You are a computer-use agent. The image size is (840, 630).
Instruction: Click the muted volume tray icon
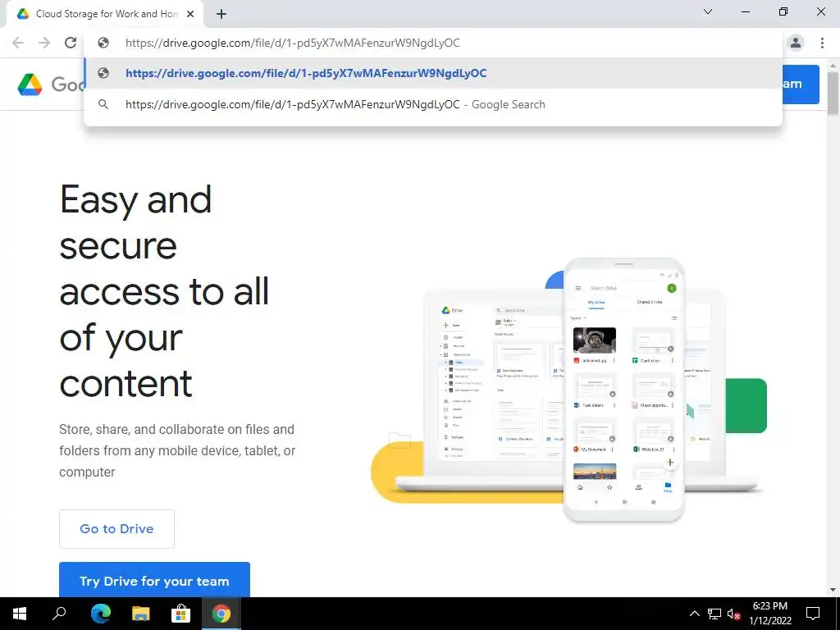tap(734, 614)
